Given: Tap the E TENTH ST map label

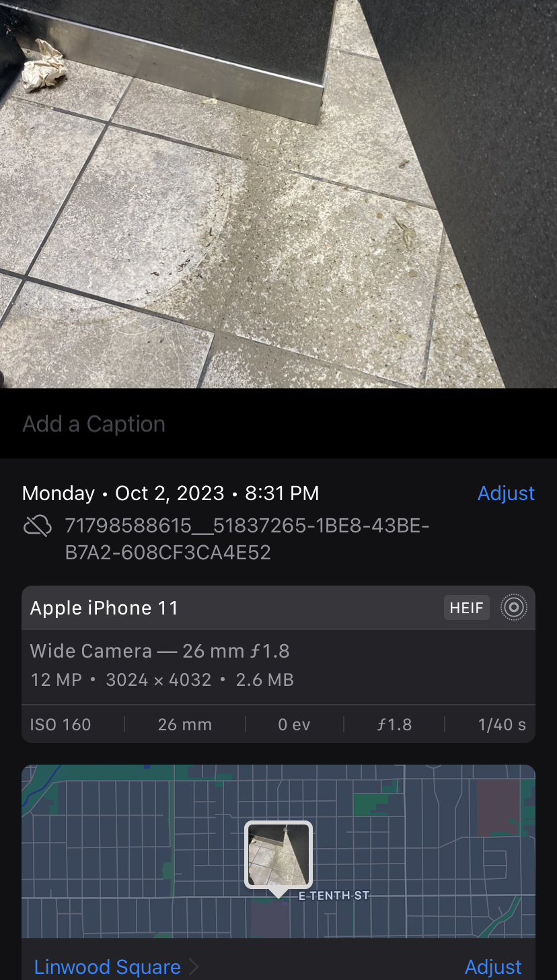Looking at the screenshot, I should (x=334, y=895).
